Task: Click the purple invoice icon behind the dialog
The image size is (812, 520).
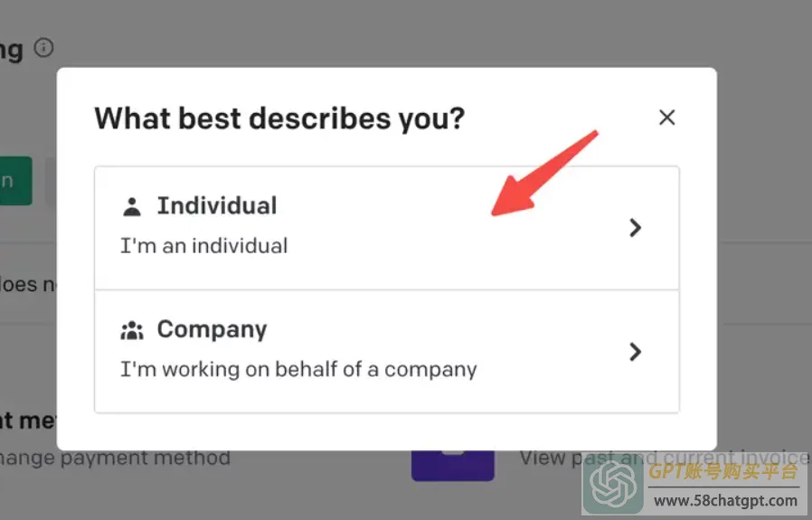Action: pos(453,465)
